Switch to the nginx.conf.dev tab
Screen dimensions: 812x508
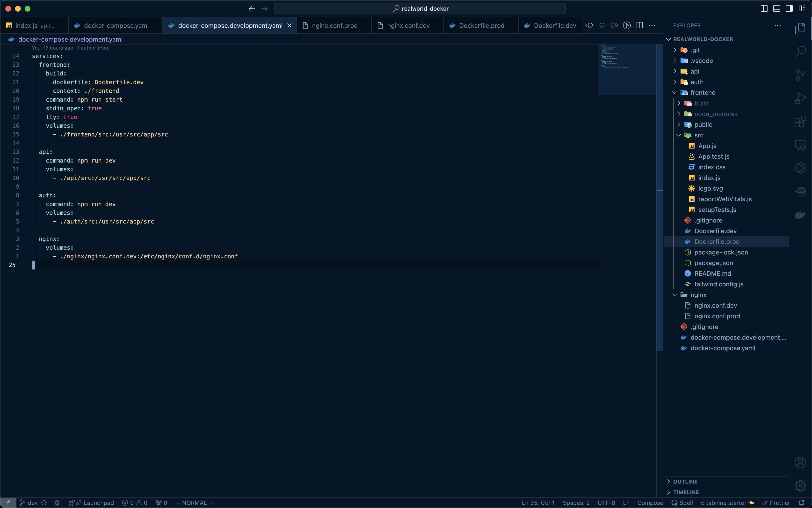coord(408,26)
